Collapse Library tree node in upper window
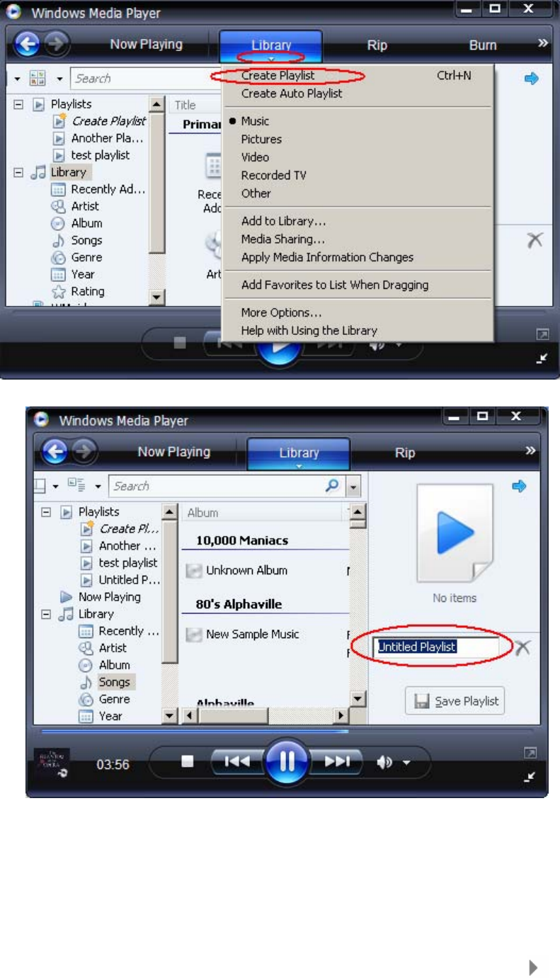Image resolution: width=560 pixels, height=978 pixels. click(x=18, y=172)
